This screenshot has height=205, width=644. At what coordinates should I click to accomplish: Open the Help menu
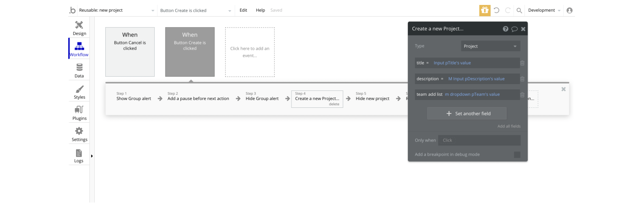tap(260, 10)
